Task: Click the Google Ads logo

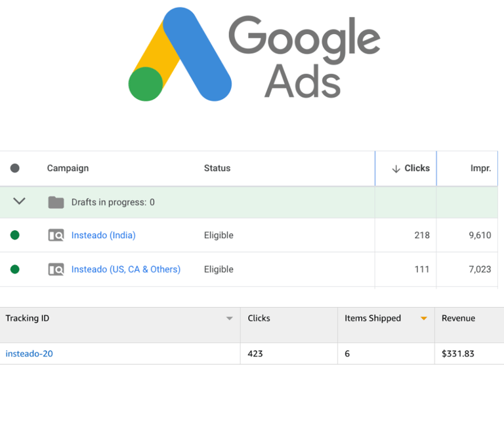Action: click(254, 54)
